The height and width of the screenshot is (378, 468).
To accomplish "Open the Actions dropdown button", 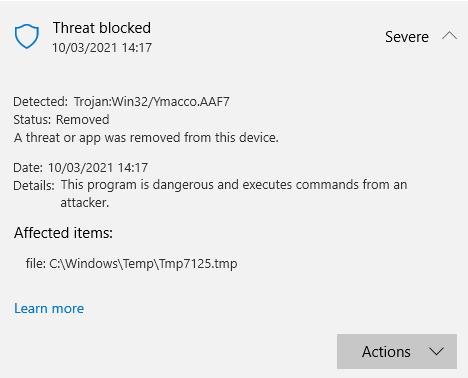I will point(397,351).
